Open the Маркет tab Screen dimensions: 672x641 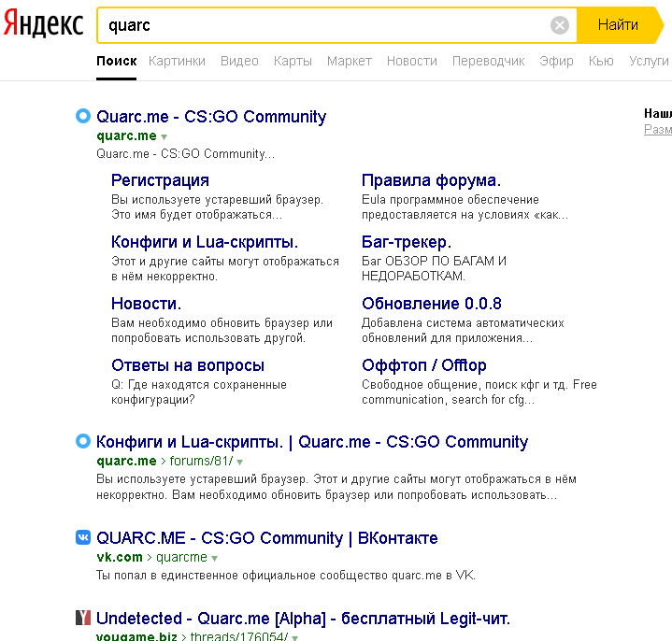350,62
